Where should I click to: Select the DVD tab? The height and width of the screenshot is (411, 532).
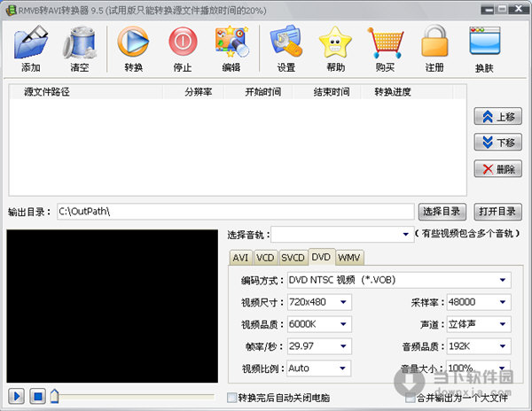coord(321,257)
